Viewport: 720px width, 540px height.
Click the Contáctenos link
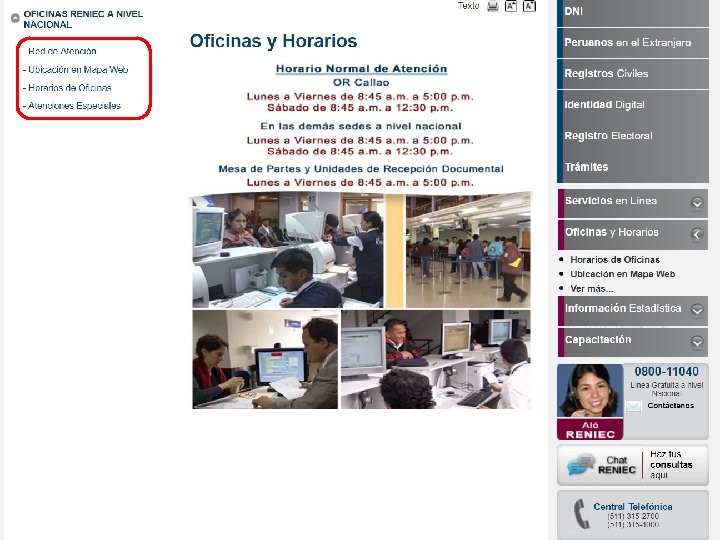(670, 405)
